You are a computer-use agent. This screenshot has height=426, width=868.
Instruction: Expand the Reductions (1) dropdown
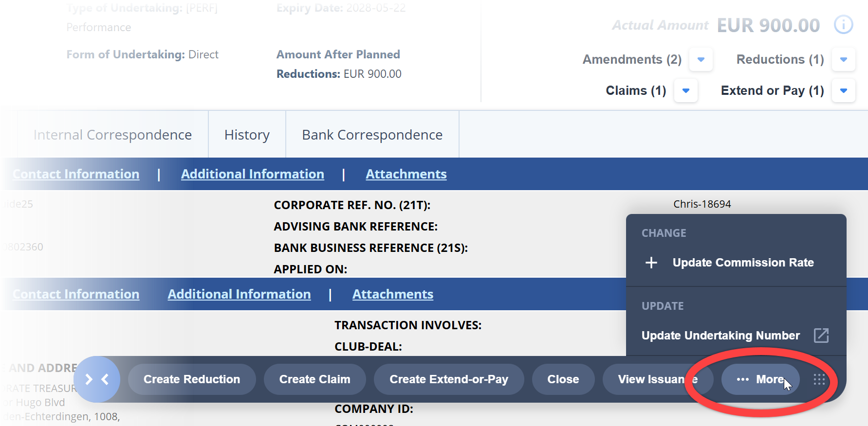click(x=843, y=59)
